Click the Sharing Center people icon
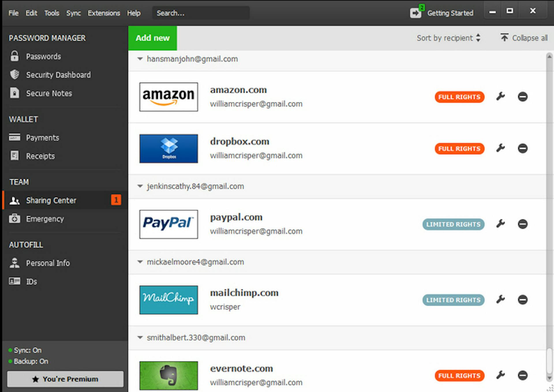554x392 pixels. (14, 200)
